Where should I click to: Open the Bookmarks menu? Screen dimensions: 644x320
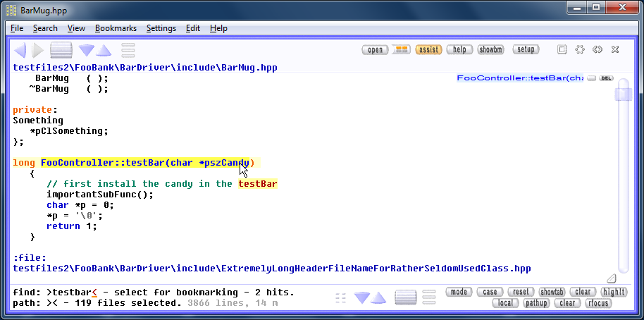click(x=116, y=28)
